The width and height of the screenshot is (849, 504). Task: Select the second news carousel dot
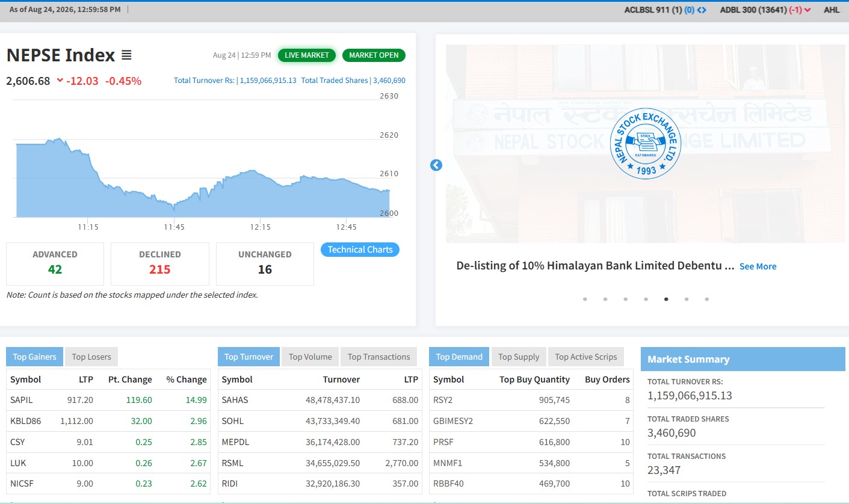tap(605, 299)
